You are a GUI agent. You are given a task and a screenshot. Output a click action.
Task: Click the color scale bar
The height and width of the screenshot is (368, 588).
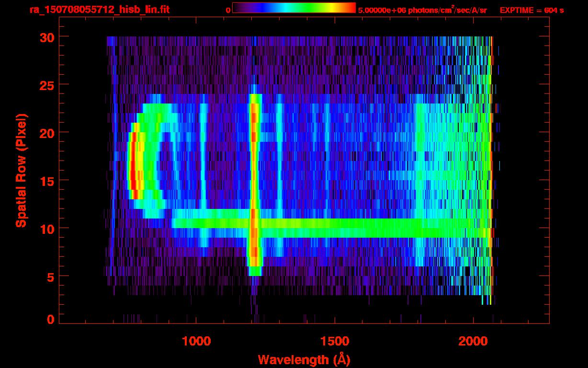point(294,8)
